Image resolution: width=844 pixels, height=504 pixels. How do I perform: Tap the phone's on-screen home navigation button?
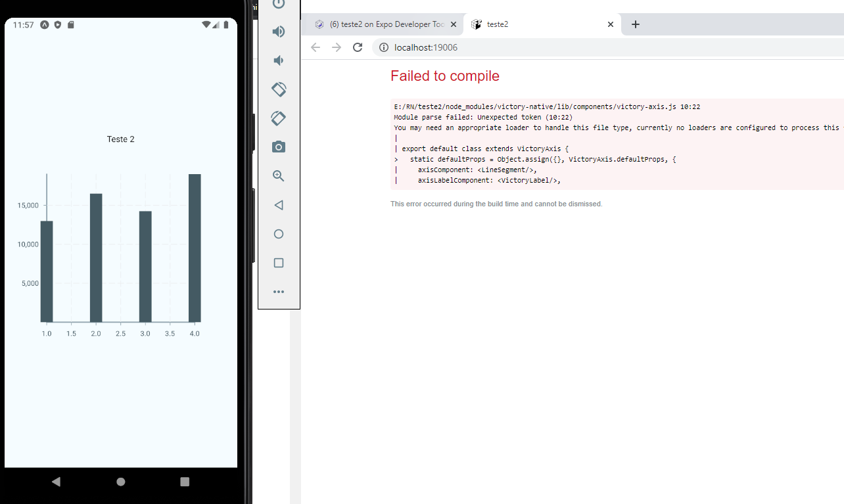[x=121, y=482]
